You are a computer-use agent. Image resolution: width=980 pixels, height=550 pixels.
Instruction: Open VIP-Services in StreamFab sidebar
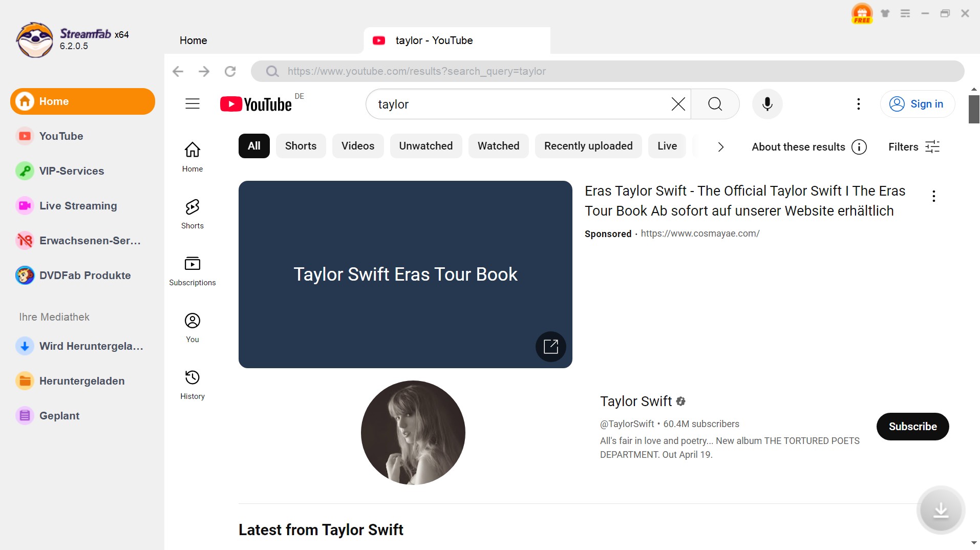click(x=82, y=171)
